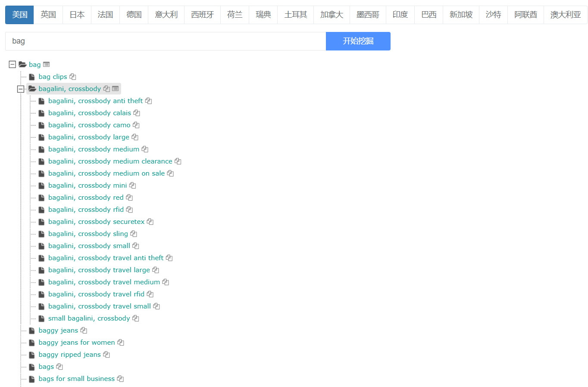Select the 西班牙 tab
The height and width of the screenshot is (387, 588).
point(202,15)
